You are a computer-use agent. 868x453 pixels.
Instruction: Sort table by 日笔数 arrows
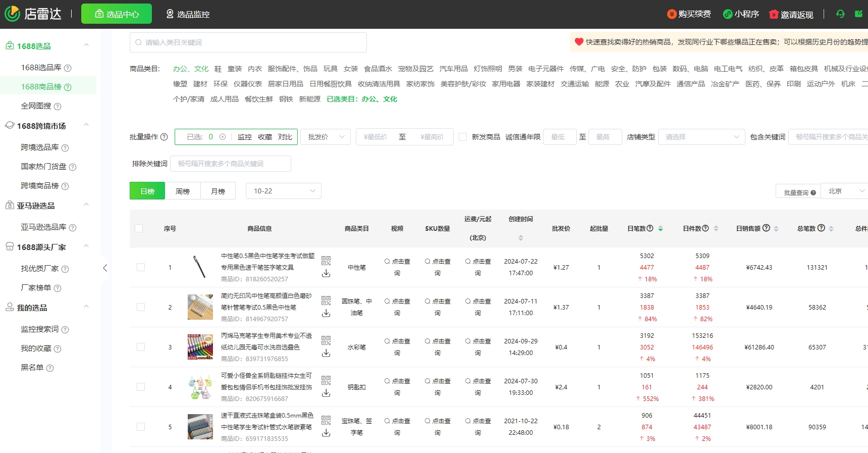click(x=661, y=229)
